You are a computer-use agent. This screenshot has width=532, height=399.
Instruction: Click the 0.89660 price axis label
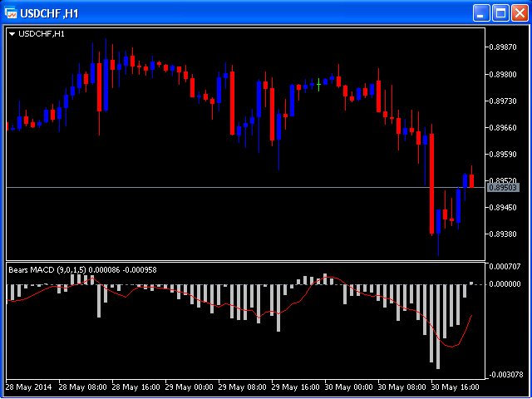(x=502, y=127)
